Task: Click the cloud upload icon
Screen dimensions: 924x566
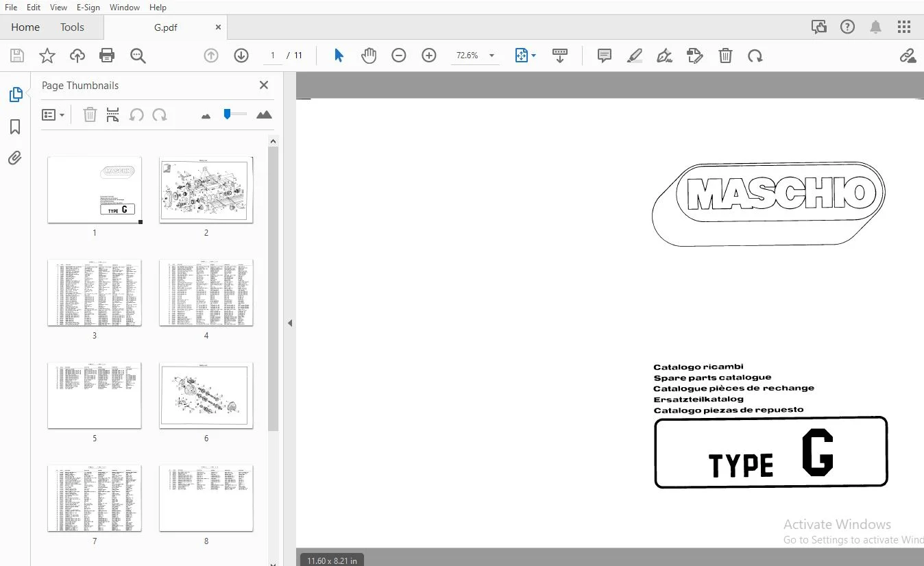Action: [x=77, y=56]
